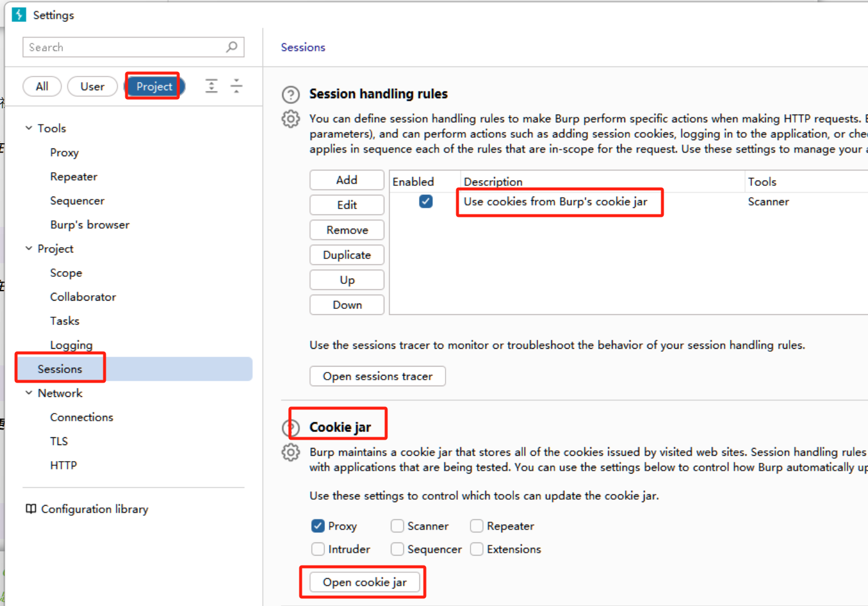
Task: Collapse the Tools tree section
Action: 29,128
